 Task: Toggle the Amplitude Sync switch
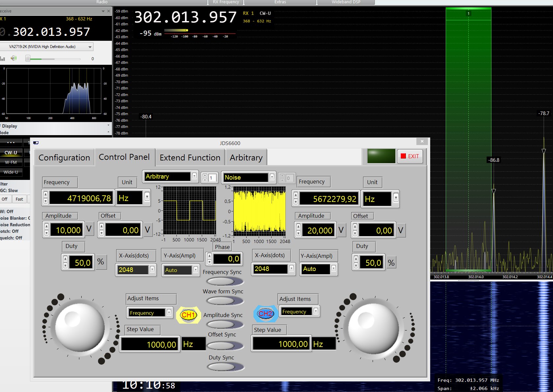click(x=225, y=324)
